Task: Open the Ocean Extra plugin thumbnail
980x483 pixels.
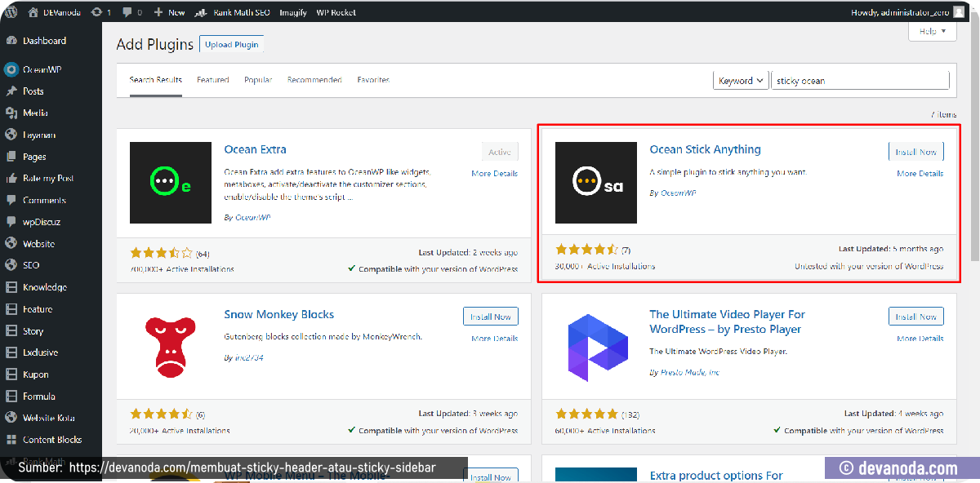Action: (171, 183)
